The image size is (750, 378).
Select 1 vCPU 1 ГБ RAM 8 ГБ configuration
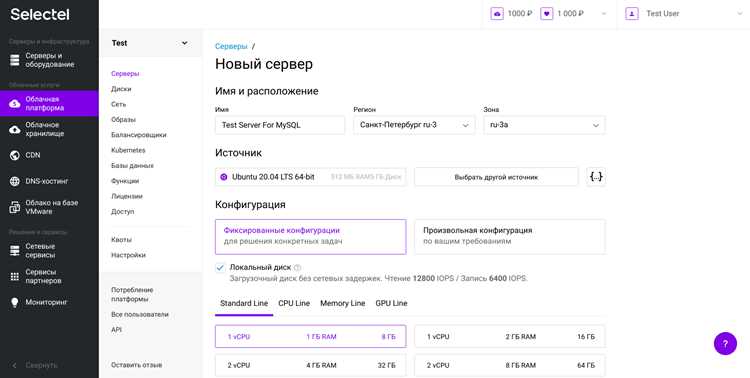[x=310, y=336]
